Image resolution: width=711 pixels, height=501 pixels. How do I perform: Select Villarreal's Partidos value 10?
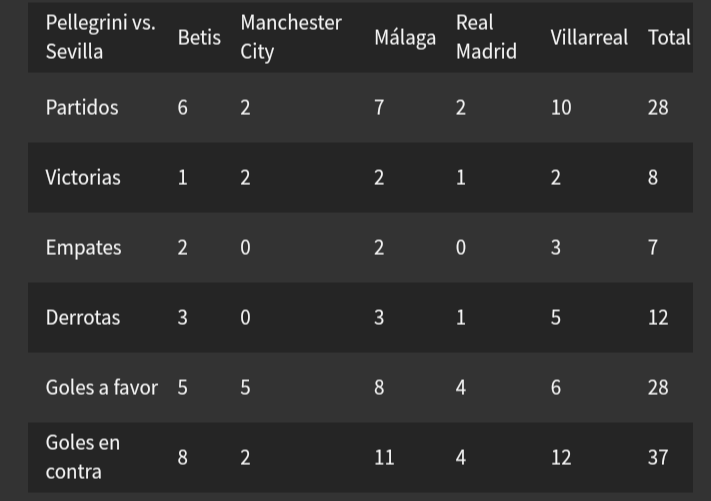(561, 108)
